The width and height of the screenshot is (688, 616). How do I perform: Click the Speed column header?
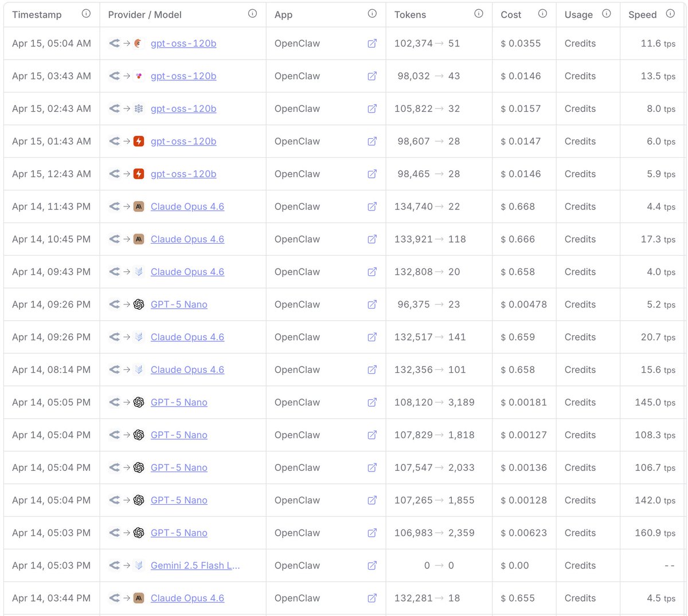643,15
